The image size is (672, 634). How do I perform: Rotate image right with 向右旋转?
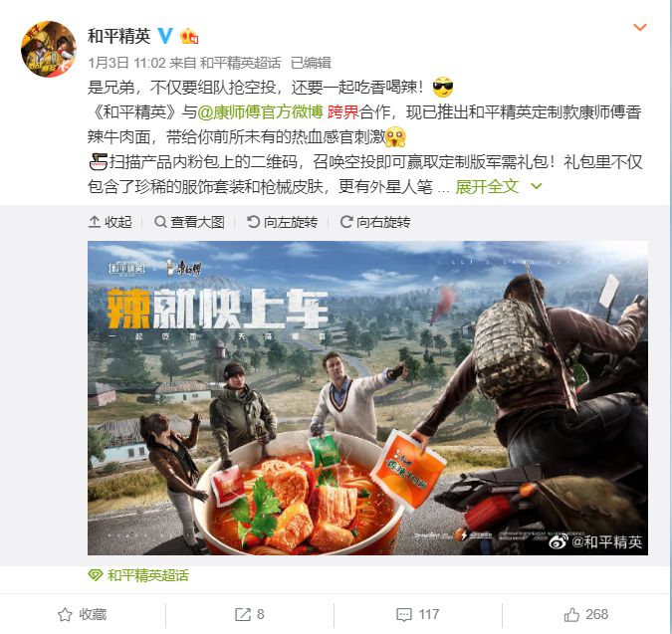(x=375, y=222)
